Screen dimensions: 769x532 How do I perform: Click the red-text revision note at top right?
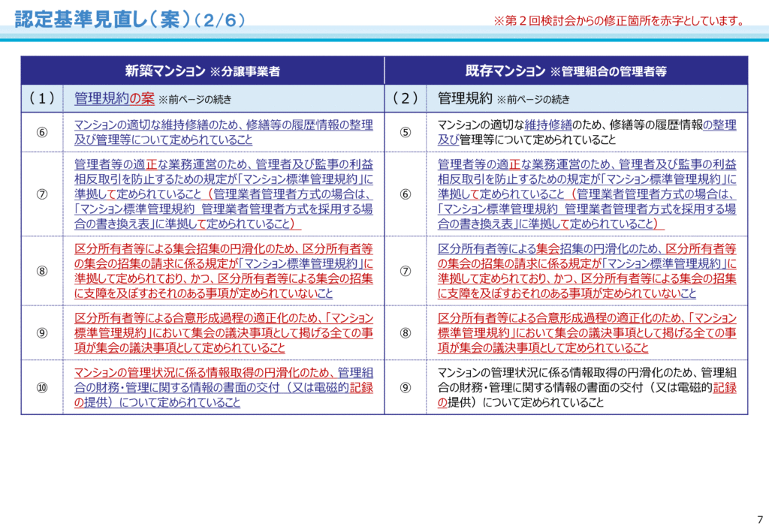(618, 21)
